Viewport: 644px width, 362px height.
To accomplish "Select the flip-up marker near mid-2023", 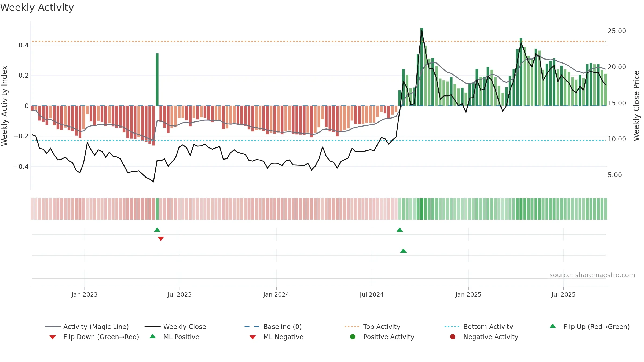I will coord(157,230).
